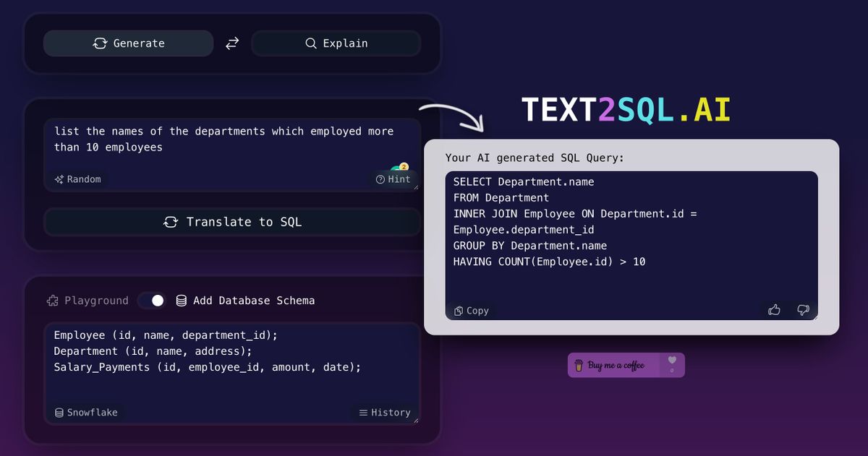Viewport: 868px width, 456px height.
Task: Click the Copy icon for the SQL query
Action: click(459, 310)
